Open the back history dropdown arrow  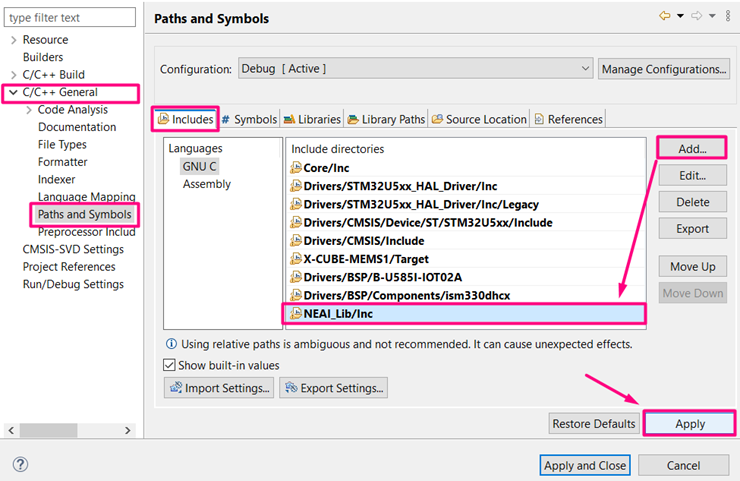(680, 16)
